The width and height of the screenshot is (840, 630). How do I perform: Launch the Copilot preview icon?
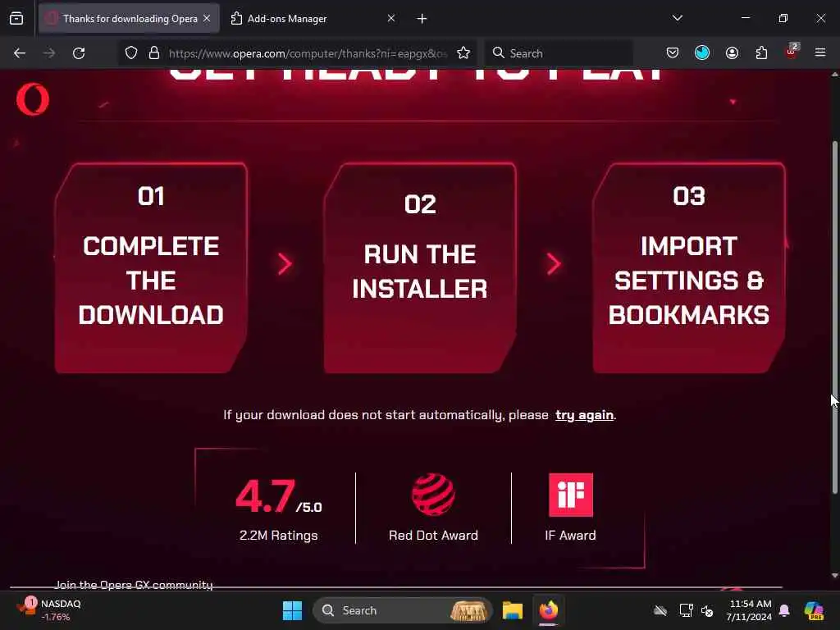pos(814,610)
